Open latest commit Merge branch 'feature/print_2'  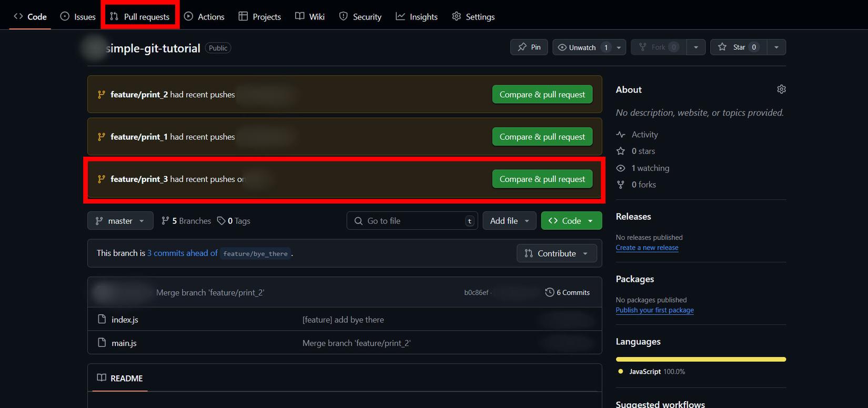[x=210, y=292]
